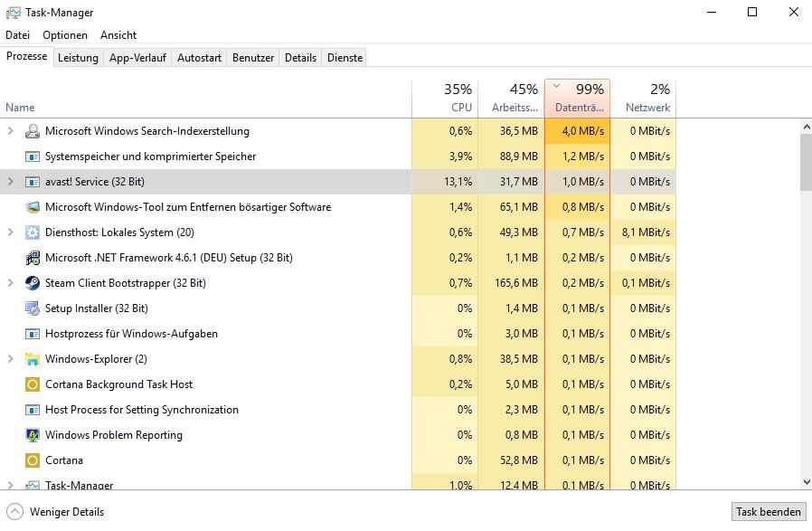Click the icon of the Cortana process
This screenshot has height=531, width=812.
[x=33, y=460]
